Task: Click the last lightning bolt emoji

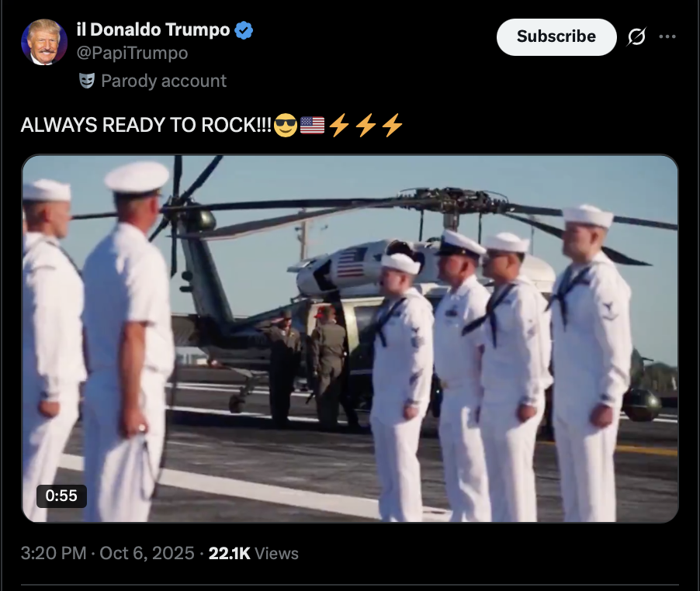Action: 393,125
